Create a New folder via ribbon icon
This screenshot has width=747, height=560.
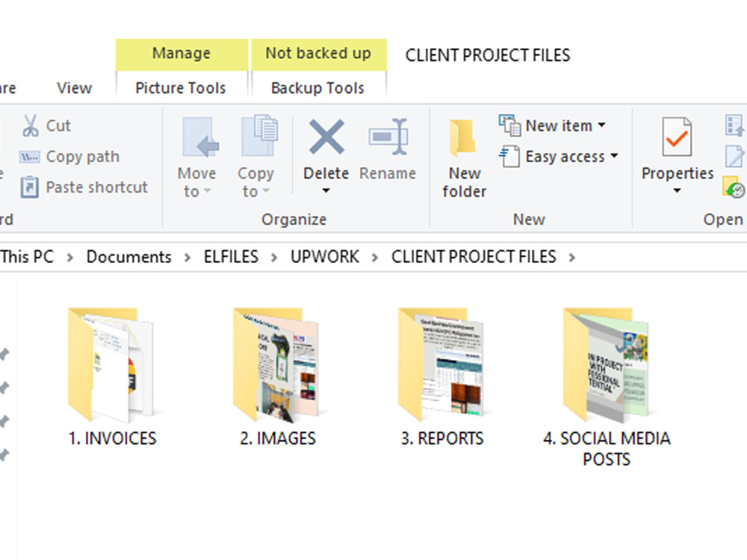tap(462, 138)
